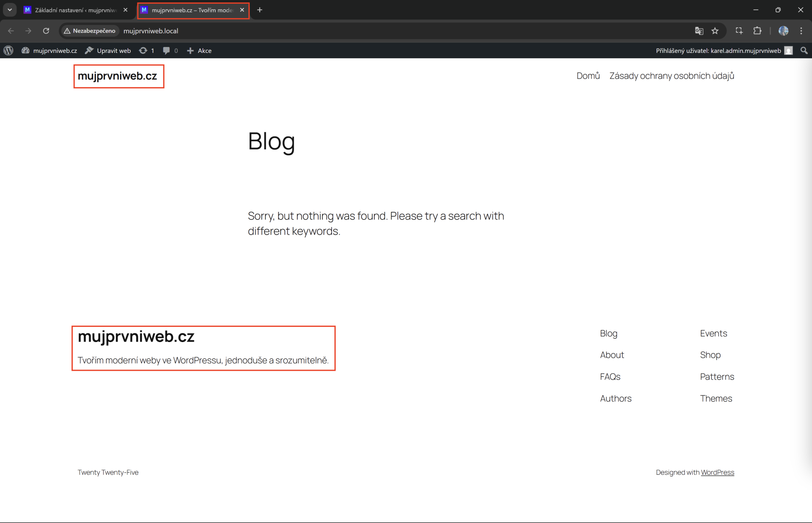
Task: Open the Domů menu item
Action: 588,76
